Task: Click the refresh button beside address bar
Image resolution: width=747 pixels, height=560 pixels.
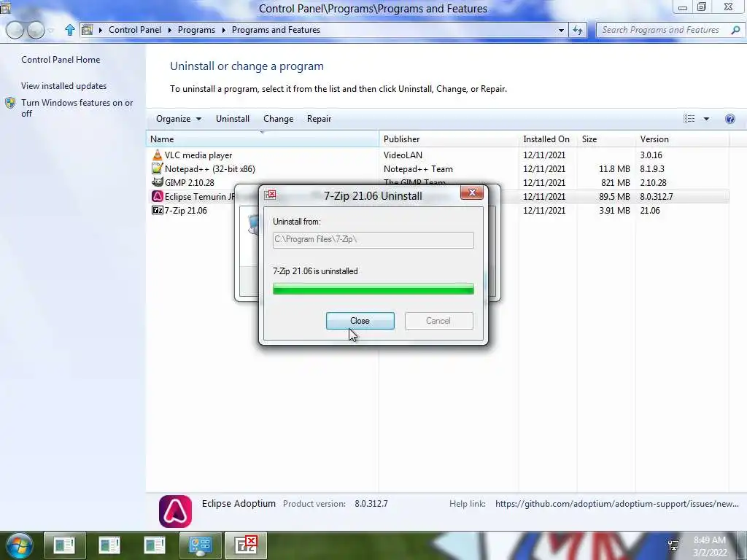Action: (x=578, y=30)
